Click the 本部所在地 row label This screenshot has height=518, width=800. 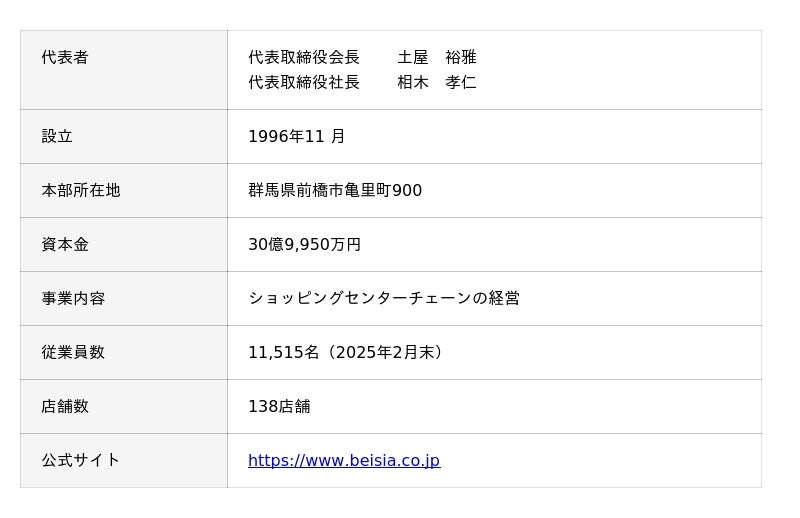click(81, 190)
